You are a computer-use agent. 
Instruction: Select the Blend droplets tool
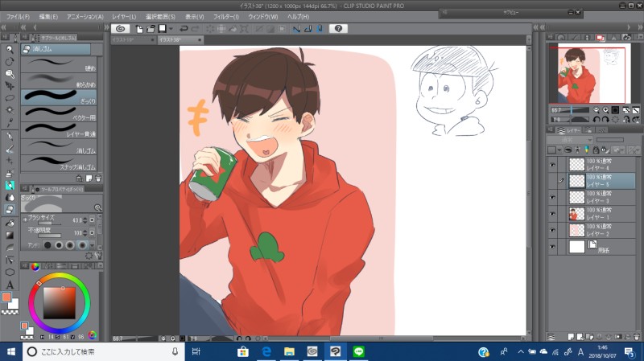10,197
